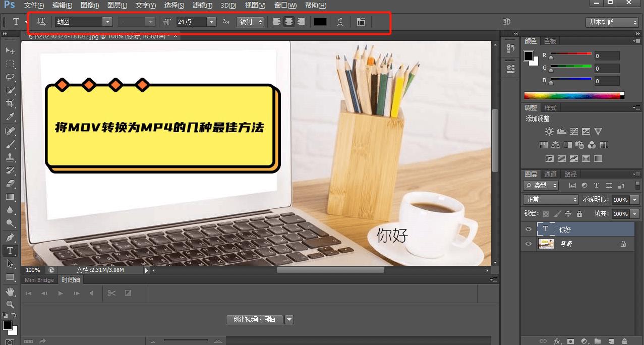Click the document horizontal scrollbar

[x=330, y=270]
